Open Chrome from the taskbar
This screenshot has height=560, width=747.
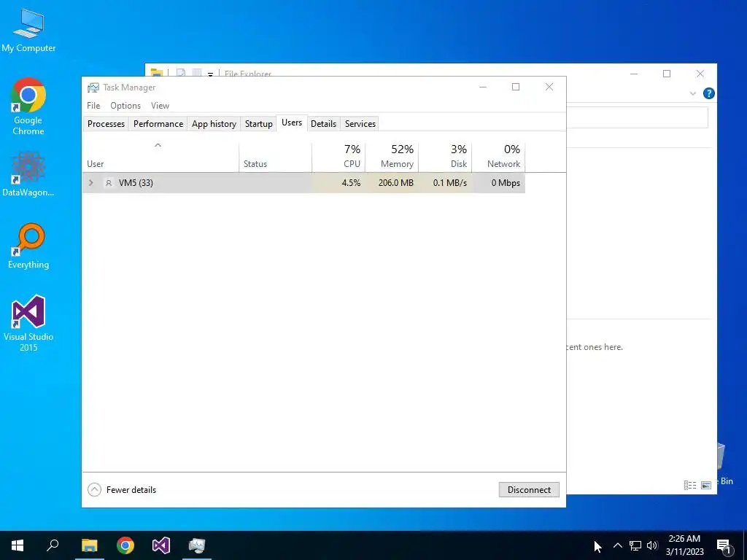coord(125,545)
